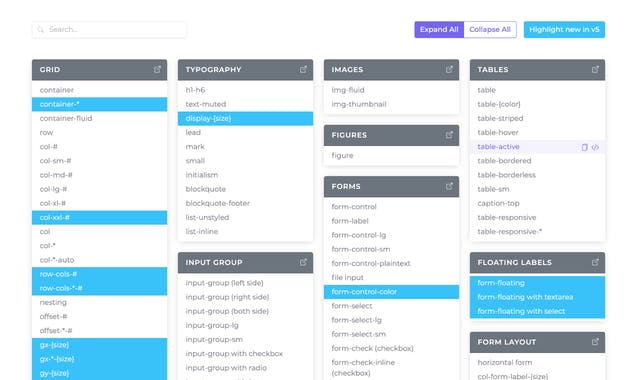635x380 pixels.
Task: Select container-fluid in Grid list
Action: click(100, 118)
